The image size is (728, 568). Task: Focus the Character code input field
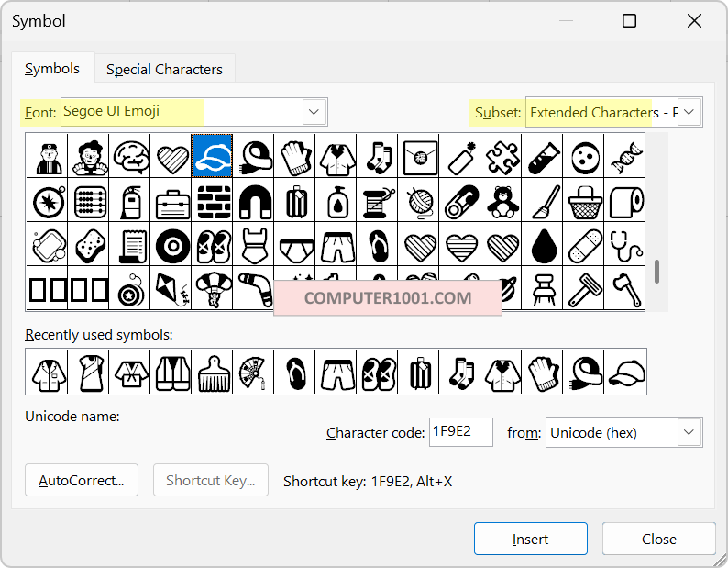pyautogui.click(x=460, y=432)
